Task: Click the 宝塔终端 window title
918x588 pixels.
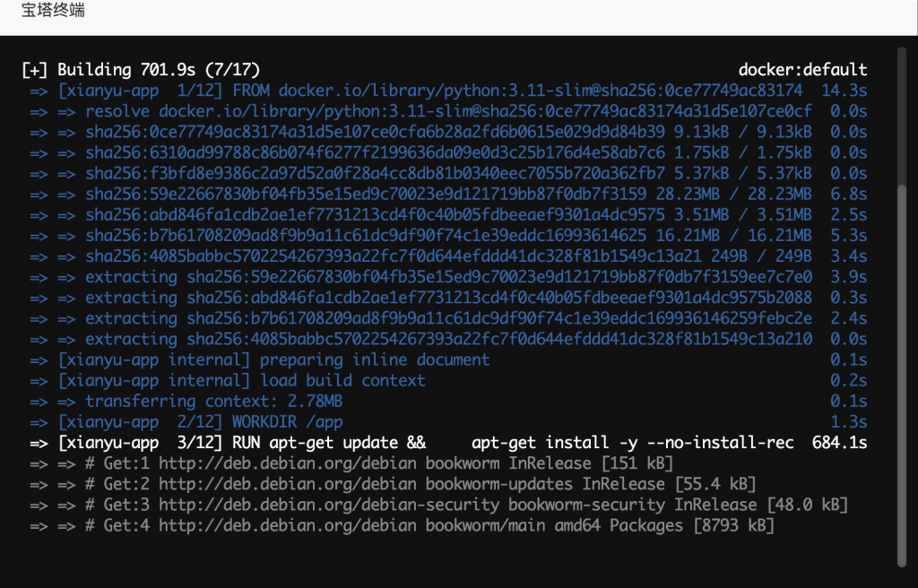Action: coord(54,12)
